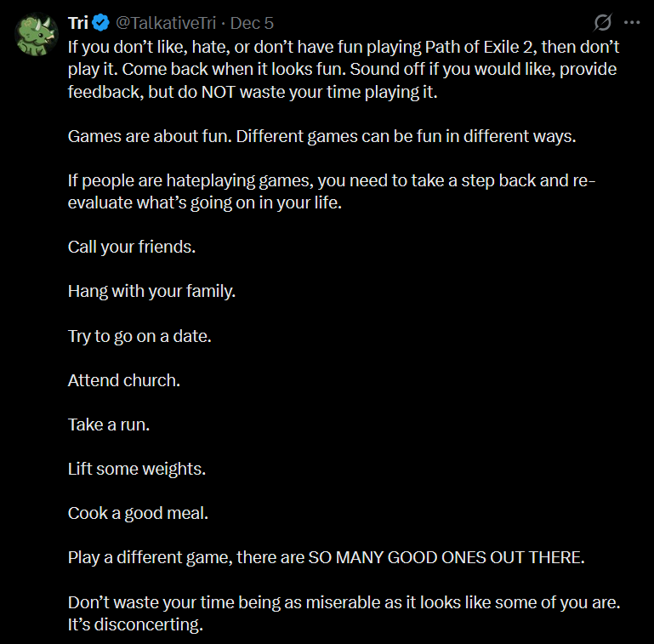Image resolution: width=654 pixels, height=644 pixels.
Task: Click the line 'Lift some weights.'
Action: click(137, 469)
